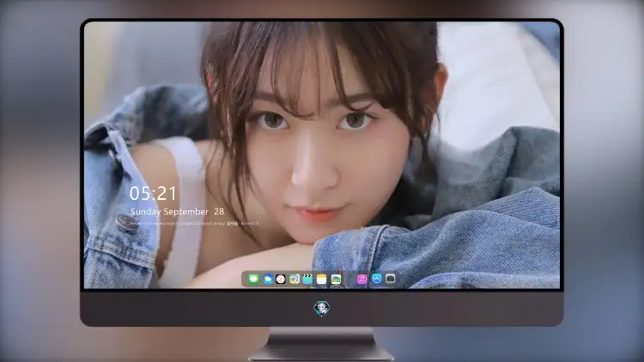The image size is (644, 362).
Task: Open the photo gallery icon in the dock
Action: pyautogui.click(x=336, y=279)
